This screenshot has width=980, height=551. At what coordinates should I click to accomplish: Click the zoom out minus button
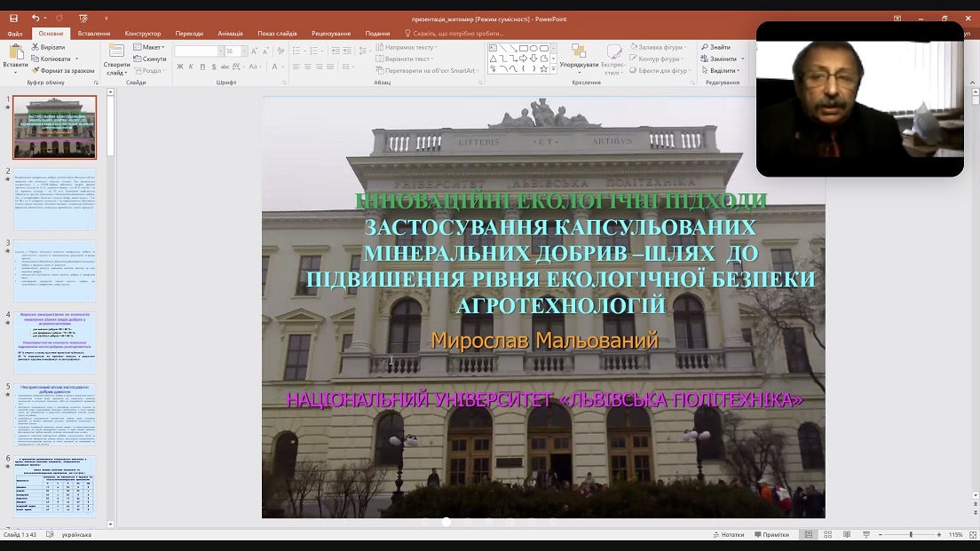881,535
